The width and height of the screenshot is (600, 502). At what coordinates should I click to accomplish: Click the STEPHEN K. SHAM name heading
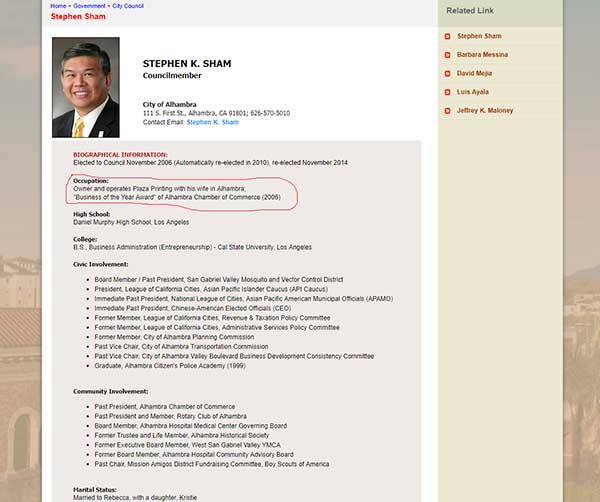[186, 64]
